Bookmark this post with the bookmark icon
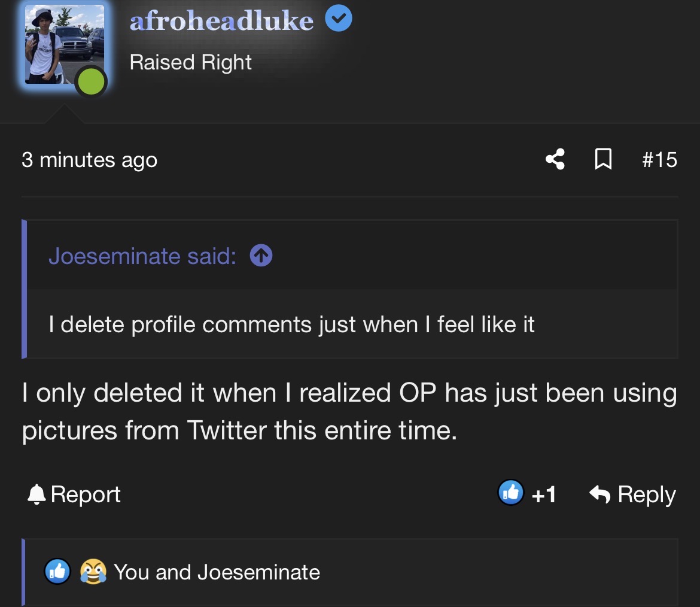The height and width of the screenshot is (607, 700). pyautogui.click(x=603, y=159)
